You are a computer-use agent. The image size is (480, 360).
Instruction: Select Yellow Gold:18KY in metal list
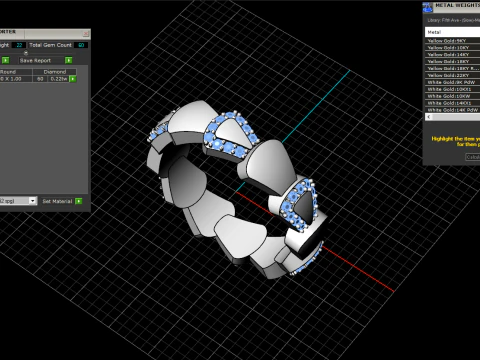[x=453, y=61]
